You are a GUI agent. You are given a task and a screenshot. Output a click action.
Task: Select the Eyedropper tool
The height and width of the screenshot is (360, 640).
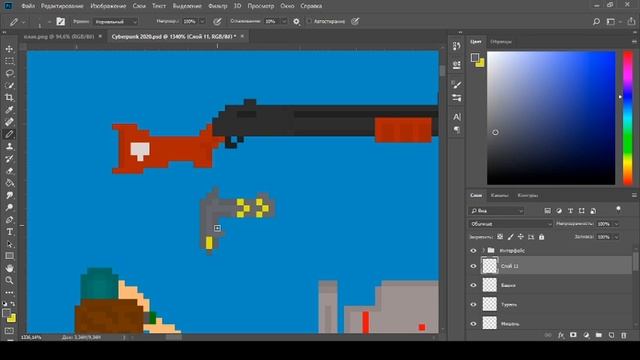pos(9,110)
